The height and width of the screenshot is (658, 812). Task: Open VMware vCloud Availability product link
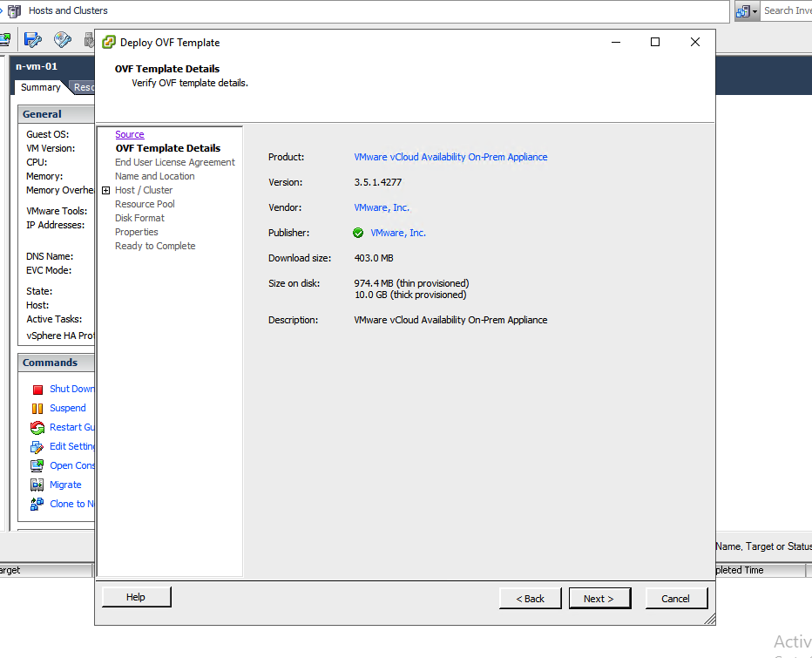coord(450,157)
